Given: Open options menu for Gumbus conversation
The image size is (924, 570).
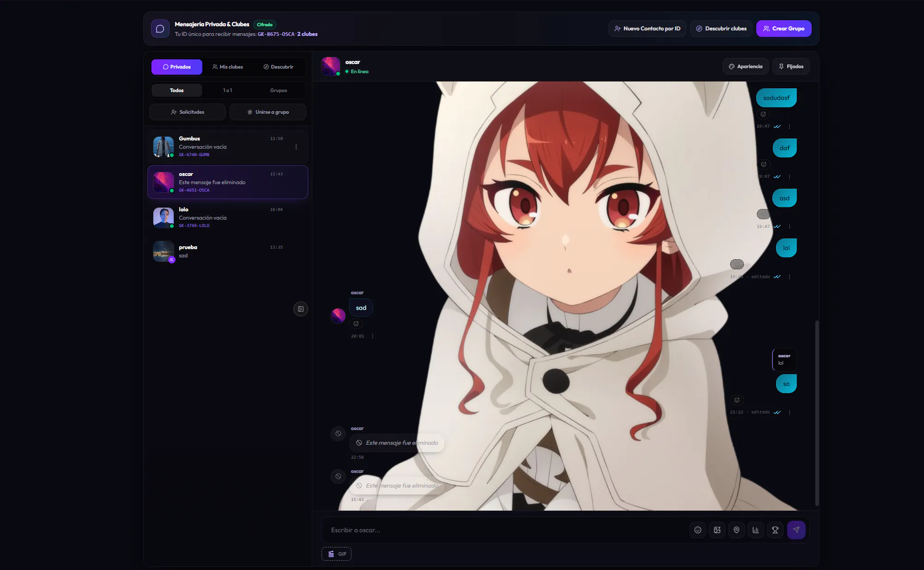Looking at the screenshot, I should (x=296, y=147).
